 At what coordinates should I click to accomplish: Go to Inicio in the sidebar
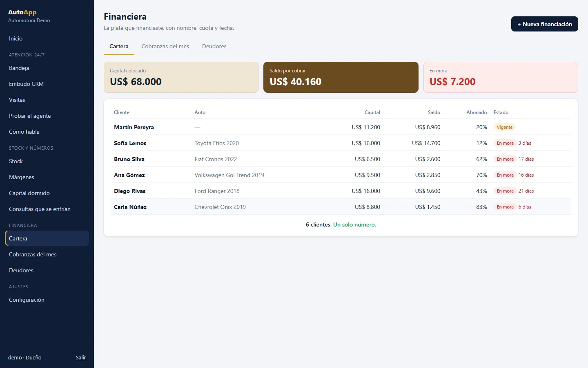(x=47, y=38)
